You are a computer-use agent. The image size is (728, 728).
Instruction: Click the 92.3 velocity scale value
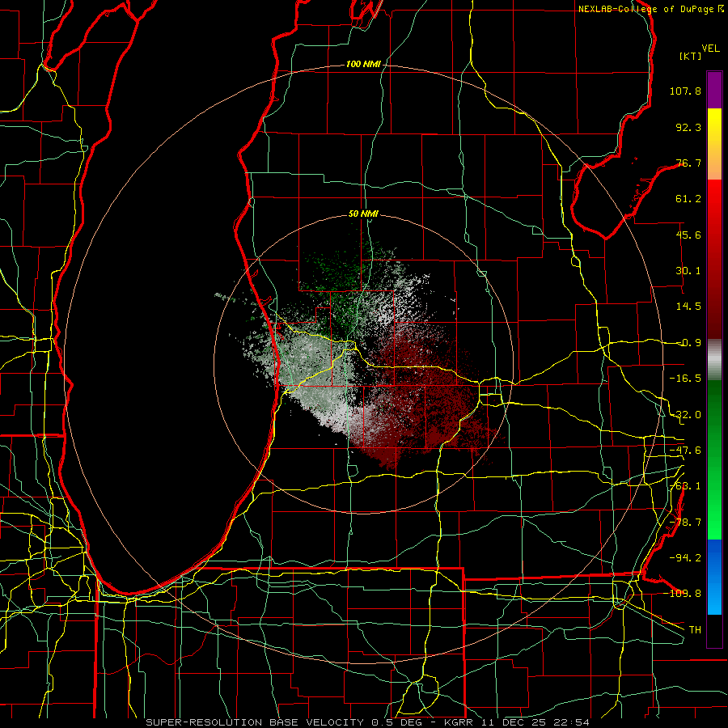(688, 127)
